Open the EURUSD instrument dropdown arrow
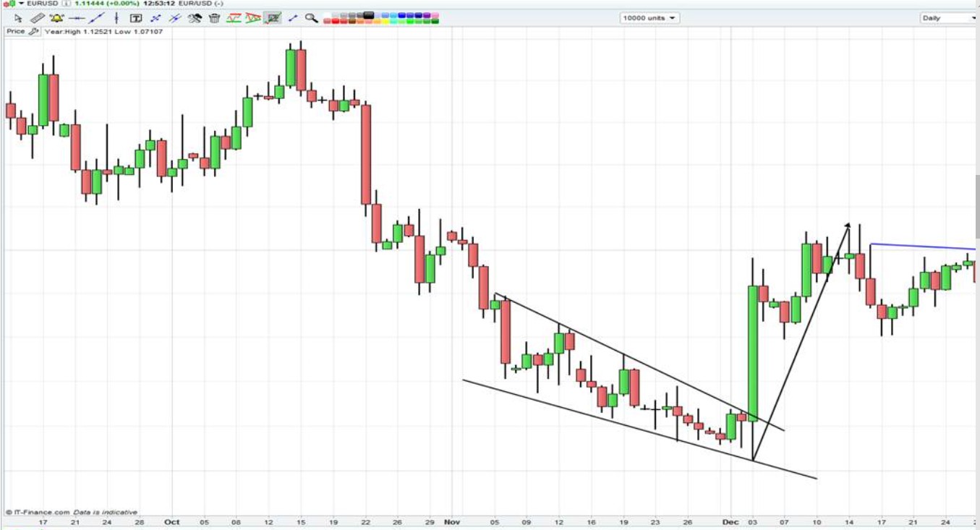980x530 pixels. (x=21, y=4)
